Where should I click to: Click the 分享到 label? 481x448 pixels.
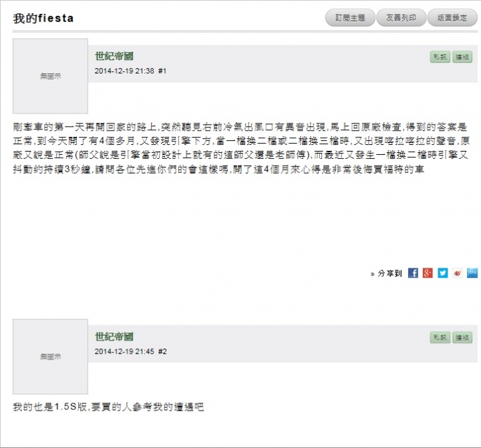389,273
